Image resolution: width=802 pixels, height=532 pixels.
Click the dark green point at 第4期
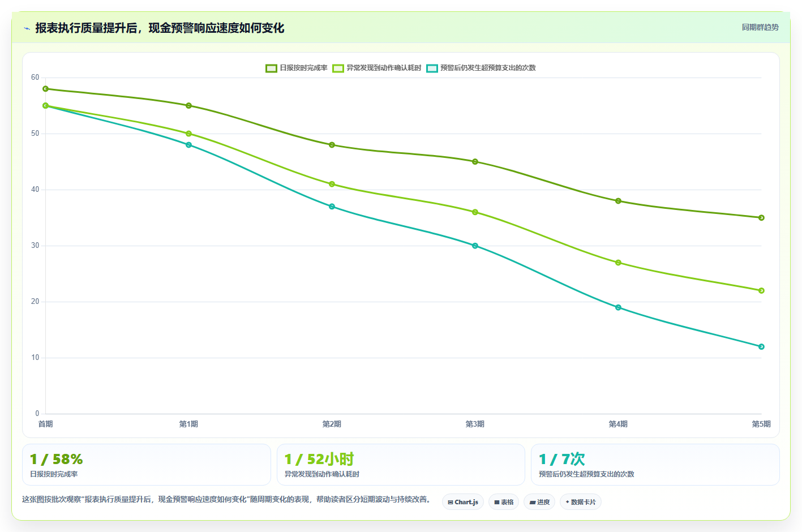(x=619, y=201)
